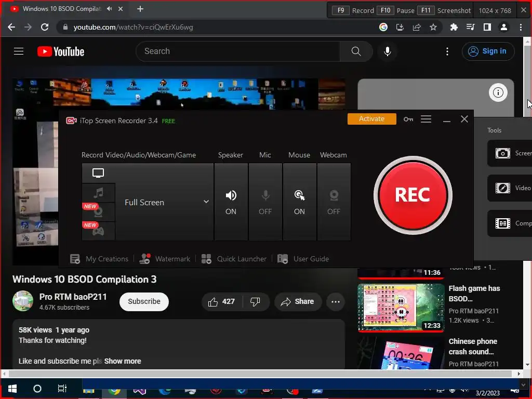Click the horizontal page scrollbar

pyautogui.click(x=261, y=374)
